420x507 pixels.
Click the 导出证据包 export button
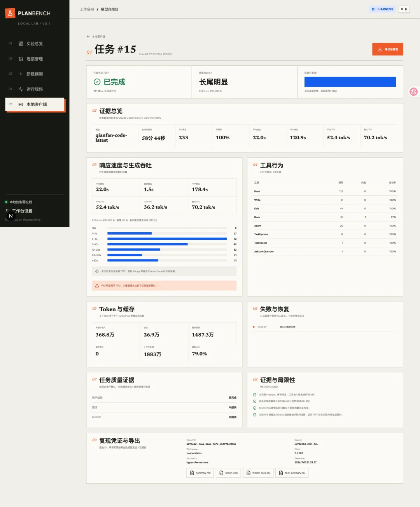pos(387,49)
